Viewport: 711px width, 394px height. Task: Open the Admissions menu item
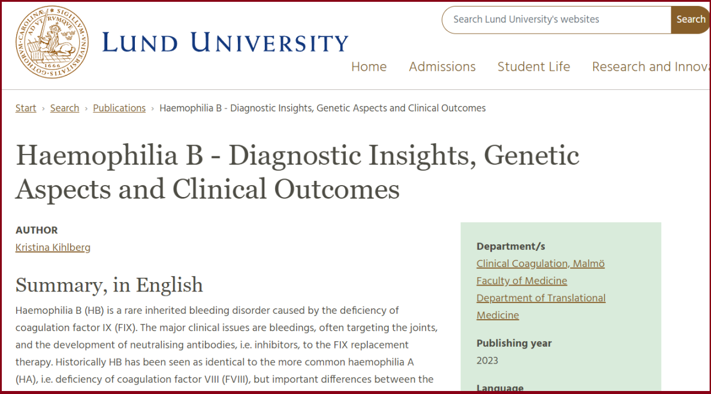[x=442, y=67]
